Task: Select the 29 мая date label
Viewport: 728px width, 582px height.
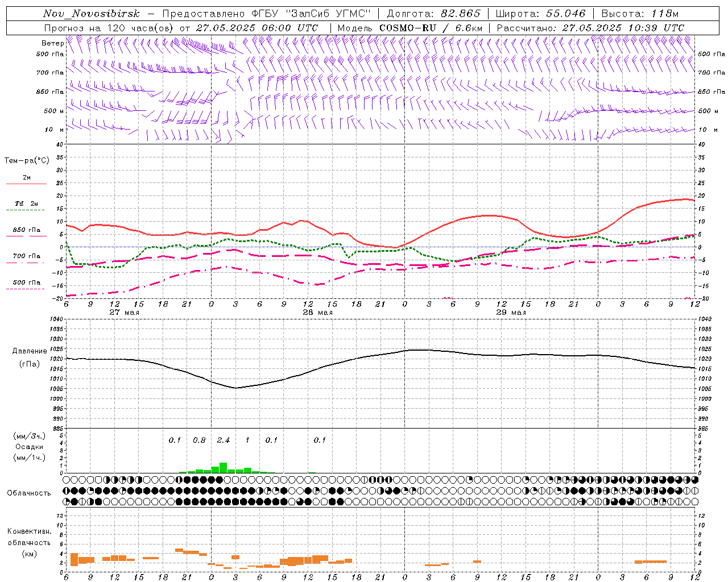Action: (511, 312)
